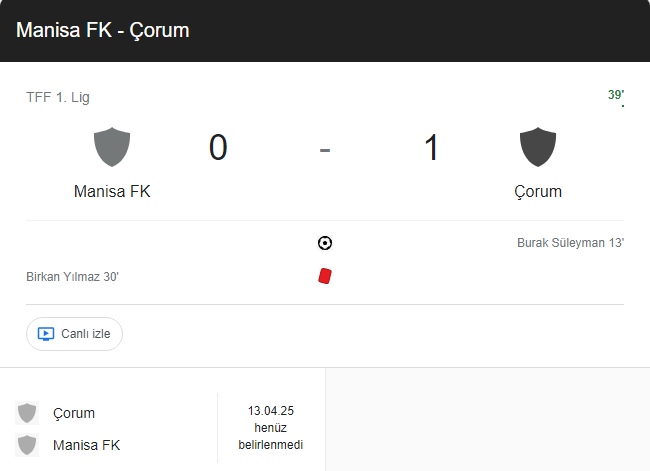
Task: Click the Manisa FK shield crest
Action: click(x=112, y=147)
